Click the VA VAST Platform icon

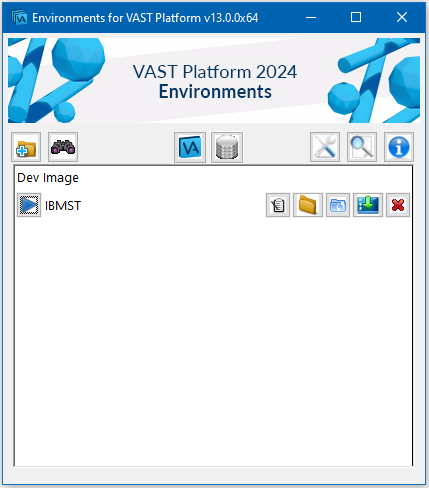coord(190,147)
